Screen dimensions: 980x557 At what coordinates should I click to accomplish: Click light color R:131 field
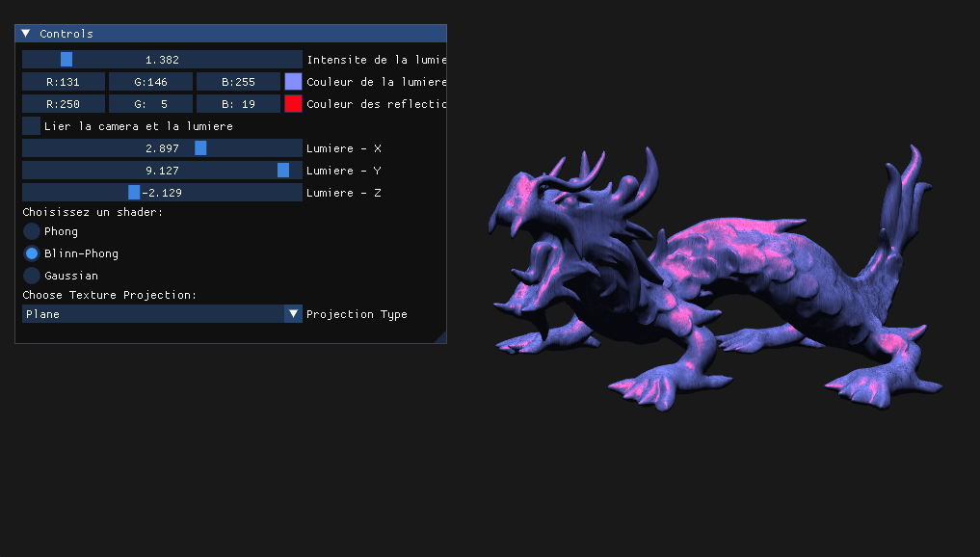64,82
